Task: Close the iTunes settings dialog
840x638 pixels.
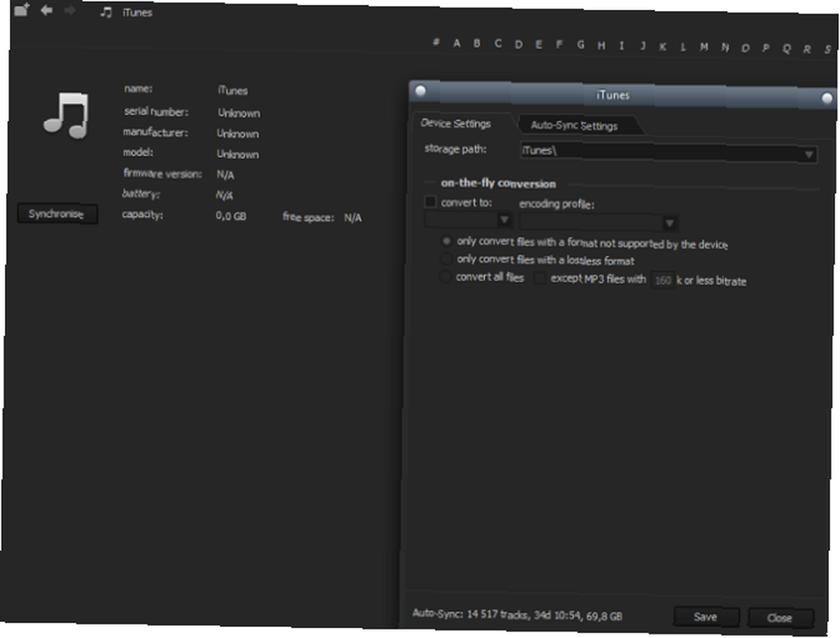Action: 780,618
